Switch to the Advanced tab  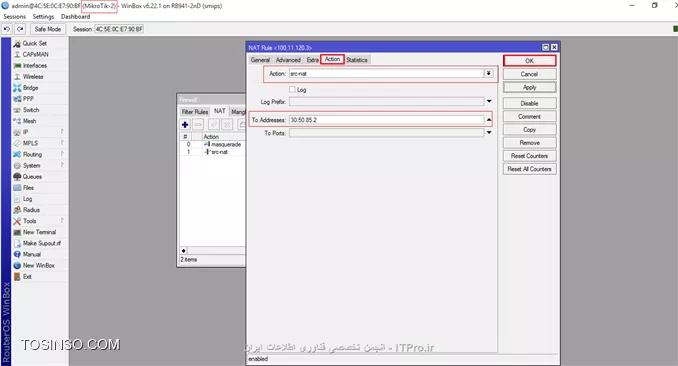pyautogui.click(x=288, y=60)
